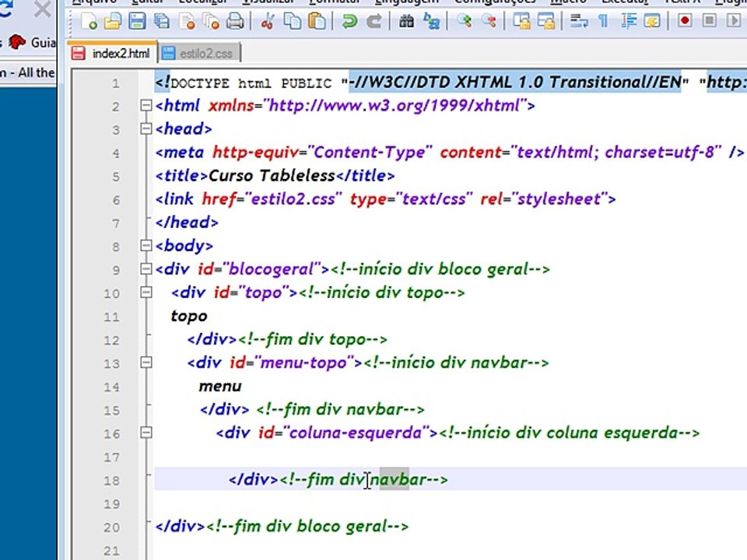Click line number 19 in the margin

coord(111,504)
